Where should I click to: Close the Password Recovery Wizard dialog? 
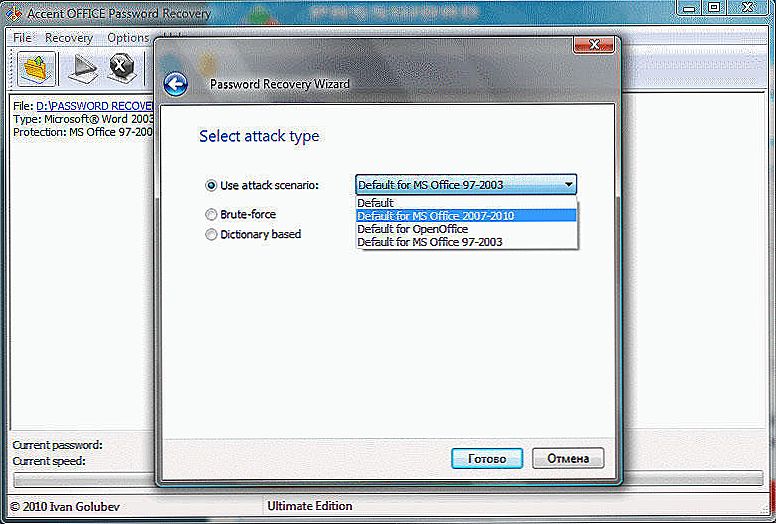[593, 45]
